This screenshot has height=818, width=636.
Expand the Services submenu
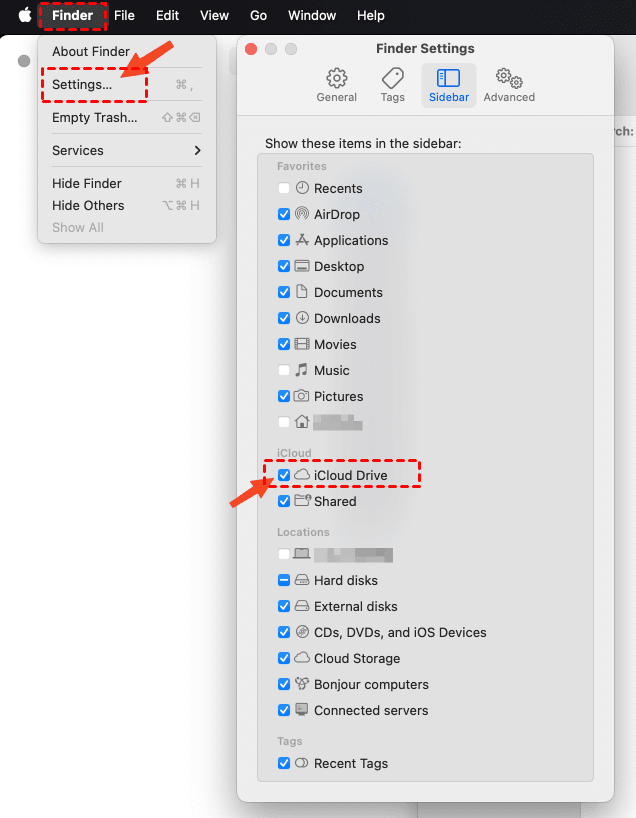pos(126,150)
